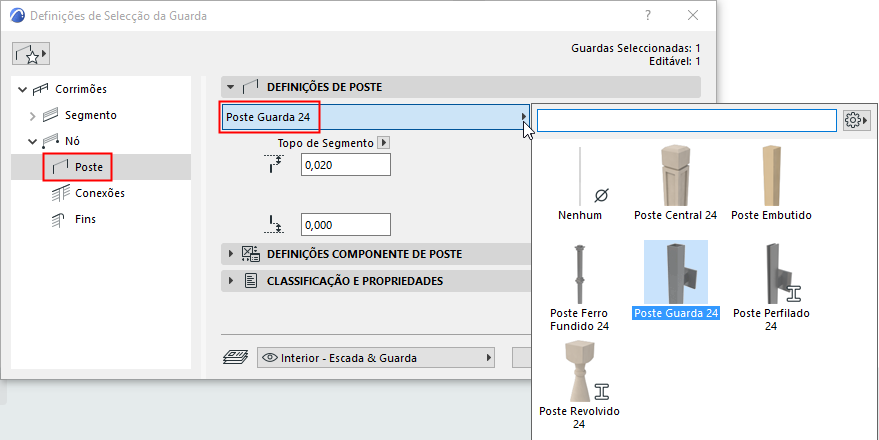Open the post search settings gear

tap(856, 120)
